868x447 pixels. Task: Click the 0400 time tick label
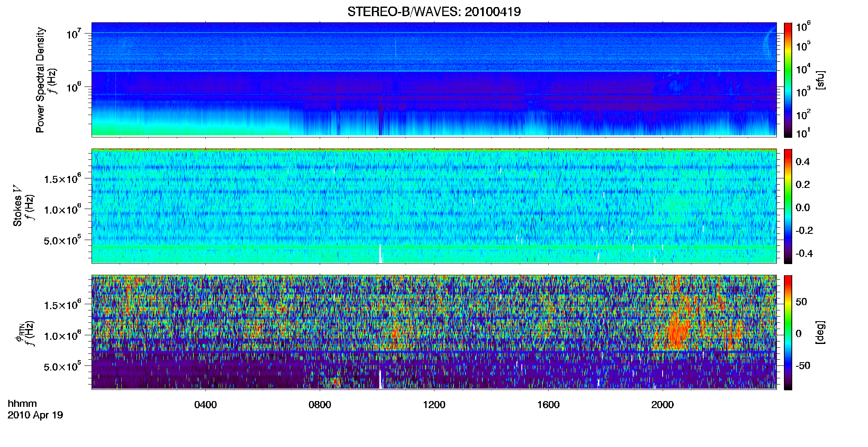pyautogui.click(x=205, y=405)
